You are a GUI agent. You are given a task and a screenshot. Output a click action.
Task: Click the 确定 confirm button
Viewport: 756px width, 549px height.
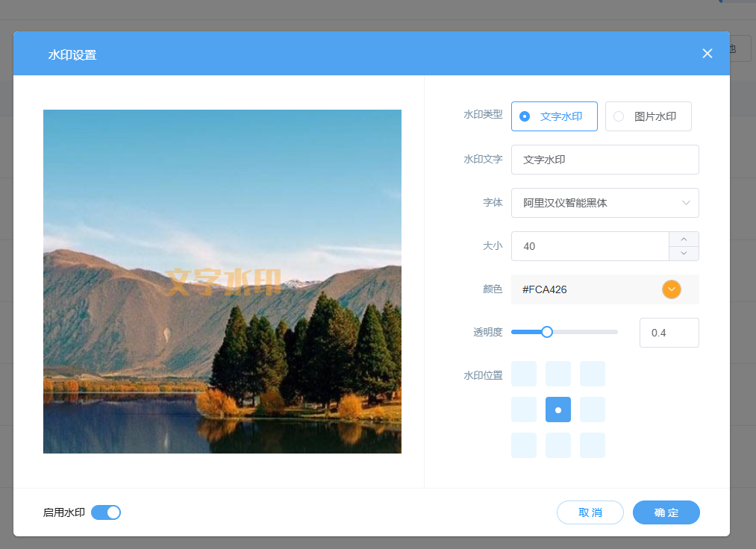click(x=666, y=512)
